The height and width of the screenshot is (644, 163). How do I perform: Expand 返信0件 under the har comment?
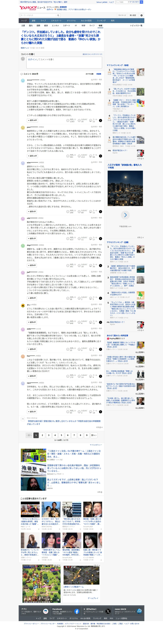point(32,376)
